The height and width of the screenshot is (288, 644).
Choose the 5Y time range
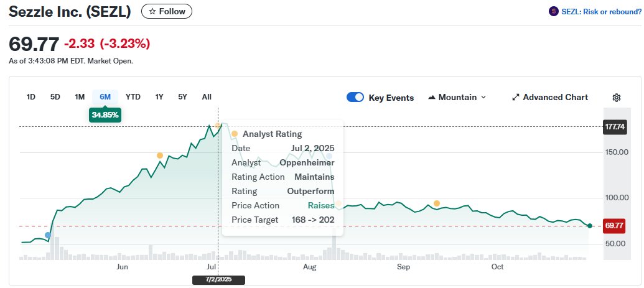tap(183, 97)
